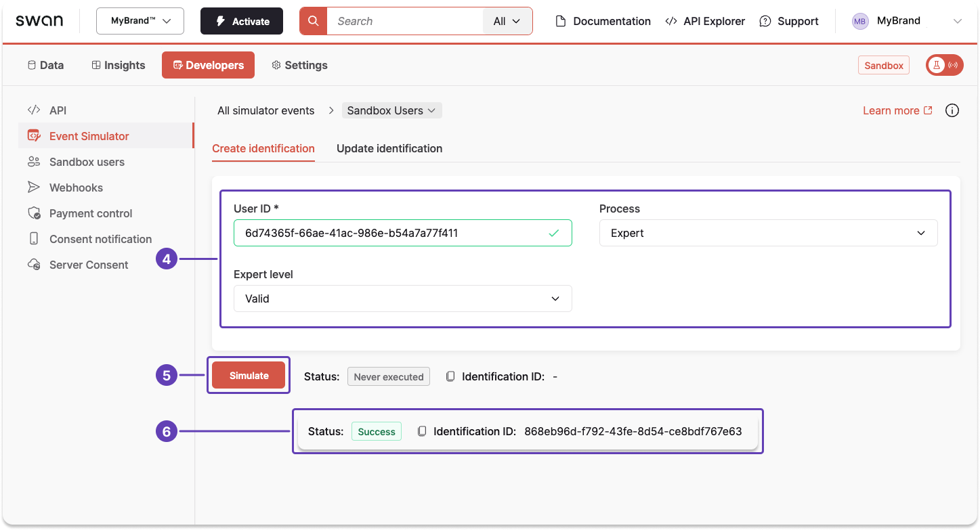Open the Learn more link
The height and width of the screenshot is (530, 980).
click(891, 110)
